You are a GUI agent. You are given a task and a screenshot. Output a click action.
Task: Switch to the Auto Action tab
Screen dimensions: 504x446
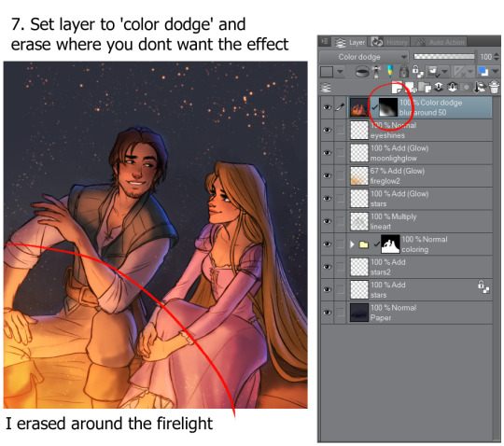[439, 42]
